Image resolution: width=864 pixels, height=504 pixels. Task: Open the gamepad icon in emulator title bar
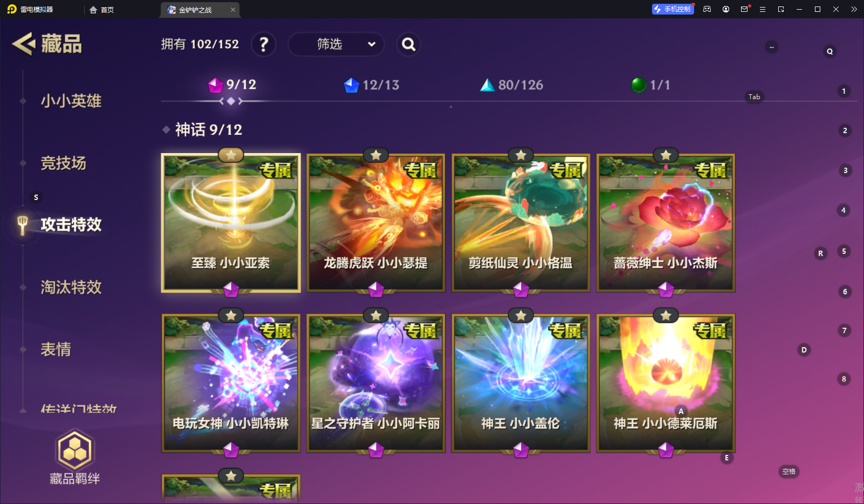click(707, 9)
